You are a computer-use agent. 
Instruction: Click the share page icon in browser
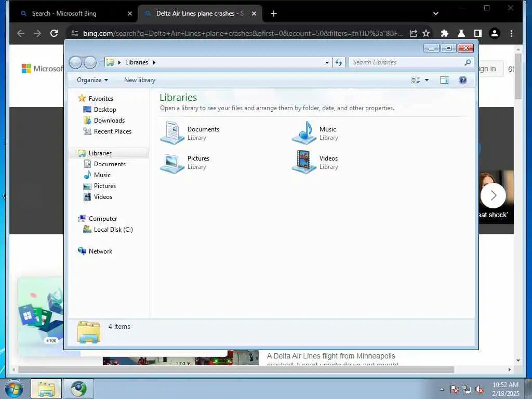[x=413, y=33]
